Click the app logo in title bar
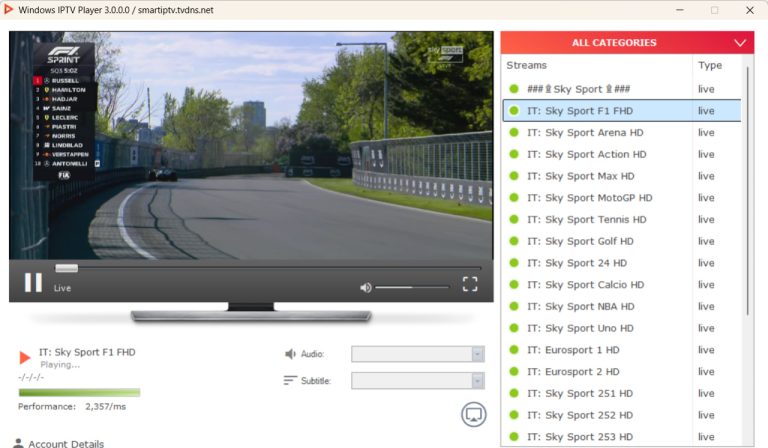 [7, 9]
